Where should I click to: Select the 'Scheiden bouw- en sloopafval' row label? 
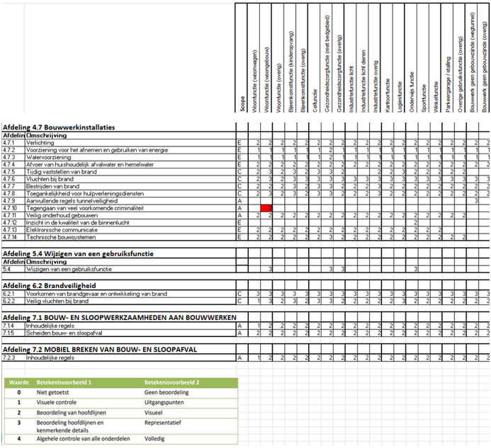pyautogui.click(x=65, y=332)
